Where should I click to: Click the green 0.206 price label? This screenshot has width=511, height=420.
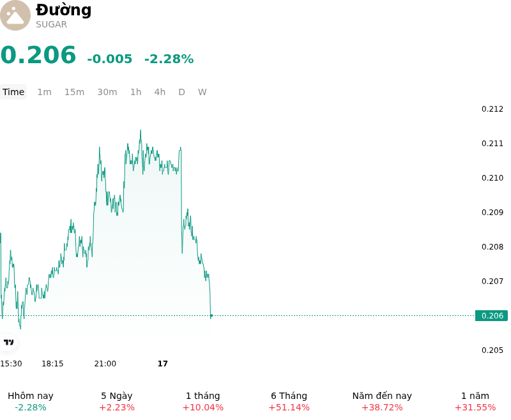click(x=491, y=315)
